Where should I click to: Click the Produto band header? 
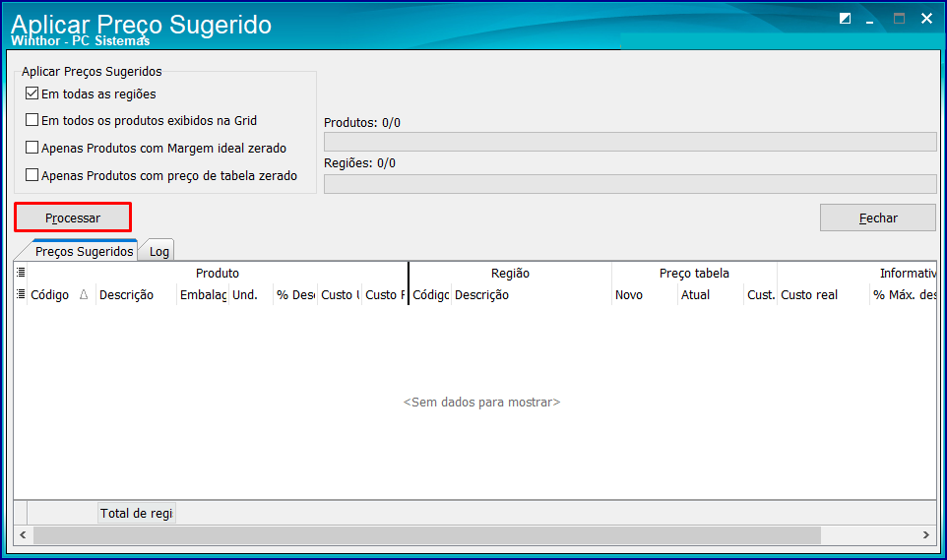pos(218,273)
